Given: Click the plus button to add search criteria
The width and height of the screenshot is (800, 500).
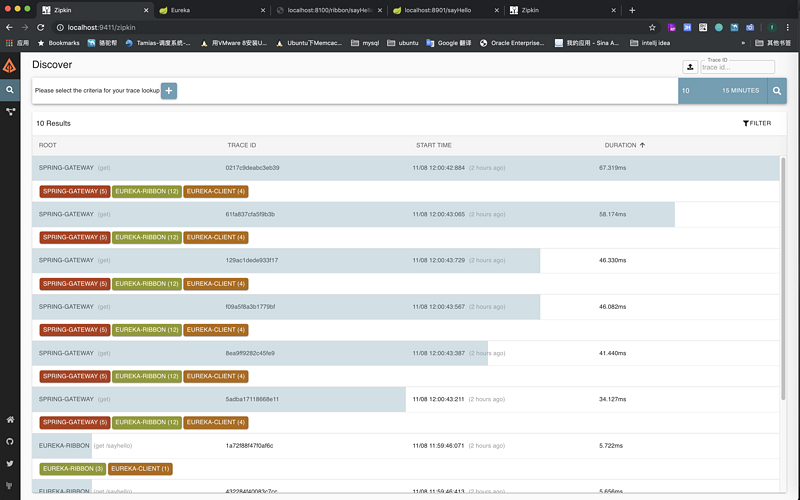Looking at the screenshot, I should [169, 91].
